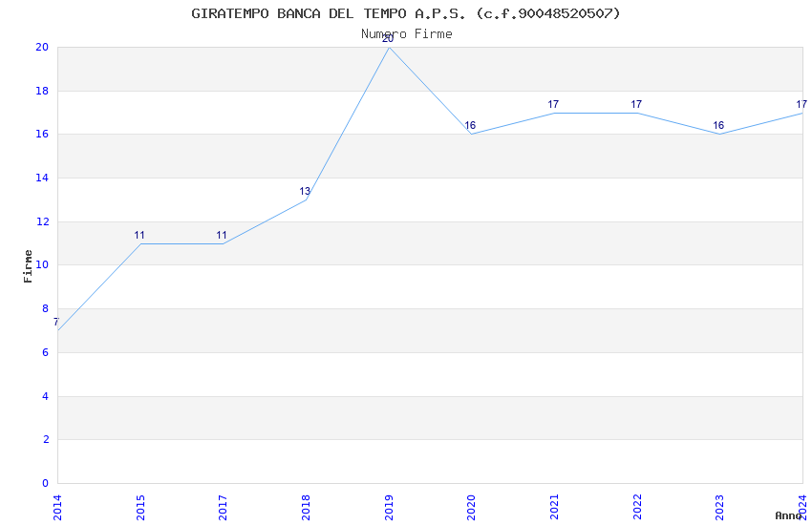This screenshot has height=525, width=812.
Task: Select year 2022 on the x-axis
Action: 637,507
